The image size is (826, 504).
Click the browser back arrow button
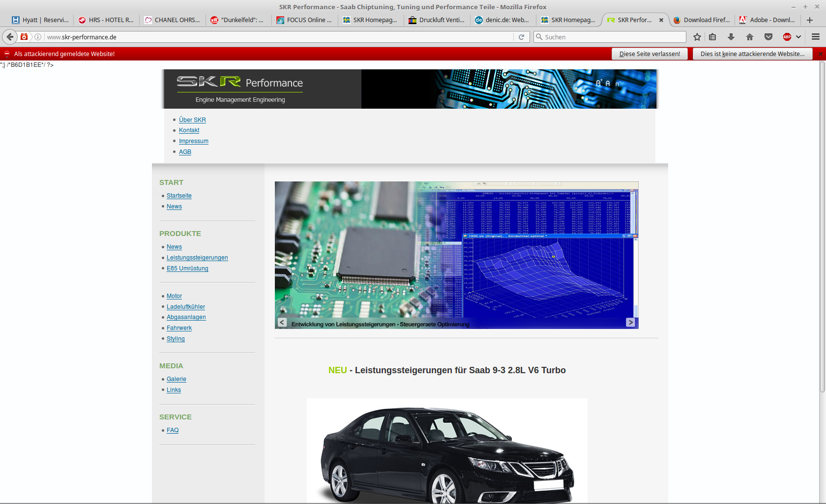pyautogui.click(x=10, y=37)
